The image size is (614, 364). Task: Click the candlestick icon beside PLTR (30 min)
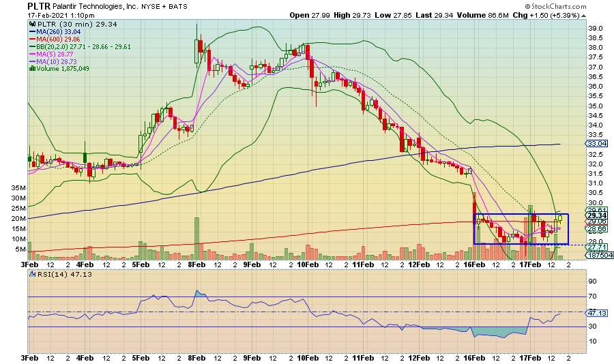(33, 25)
